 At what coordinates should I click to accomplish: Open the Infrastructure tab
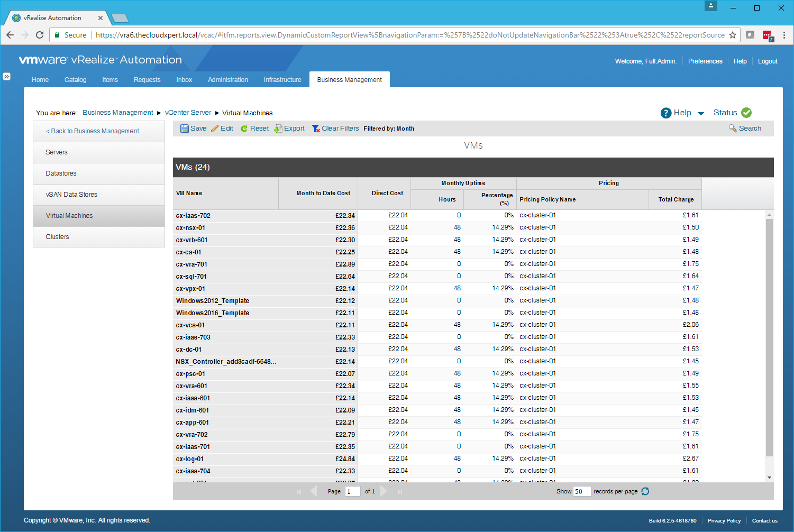point(282,80)
